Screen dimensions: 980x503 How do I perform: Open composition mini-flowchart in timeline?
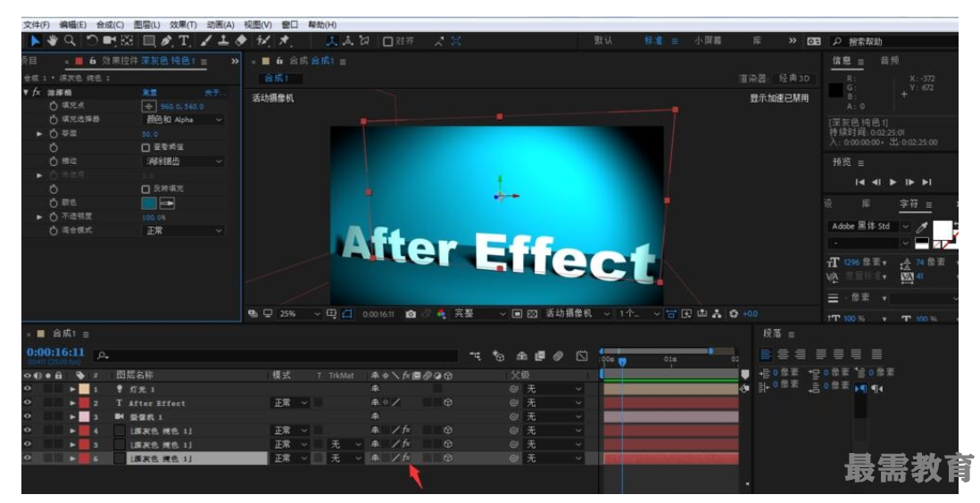(x=476, y=356)
